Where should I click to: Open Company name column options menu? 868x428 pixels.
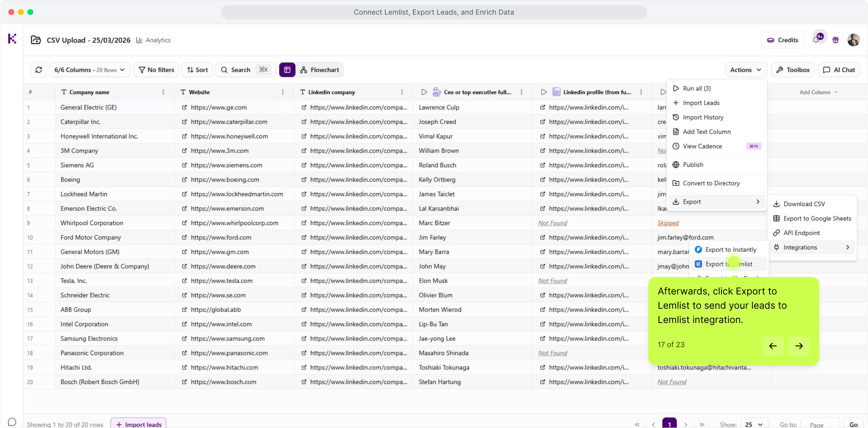pos(163,92)
